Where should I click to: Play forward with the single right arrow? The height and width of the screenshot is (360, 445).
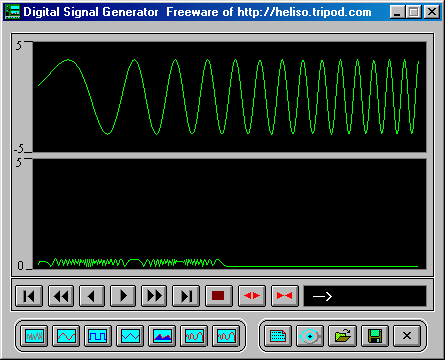pos(123,296)
